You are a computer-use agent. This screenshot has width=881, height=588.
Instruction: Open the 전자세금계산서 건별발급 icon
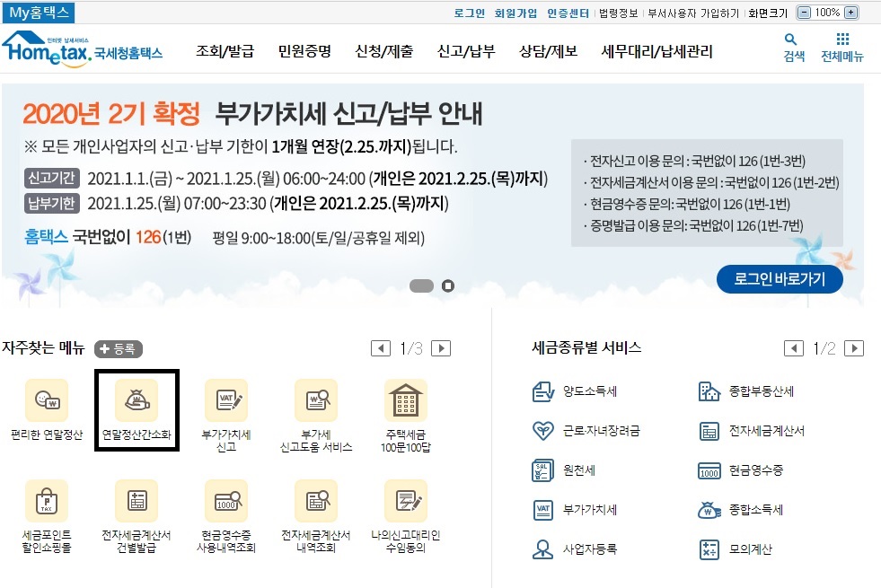[x=137, y=500]
